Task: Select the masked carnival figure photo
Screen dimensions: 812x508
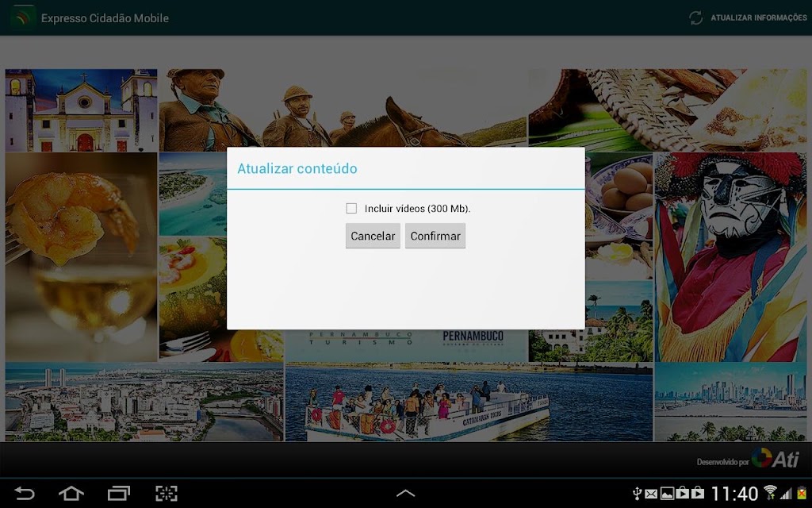Action: pyautogui.click(x=730, y=256)
